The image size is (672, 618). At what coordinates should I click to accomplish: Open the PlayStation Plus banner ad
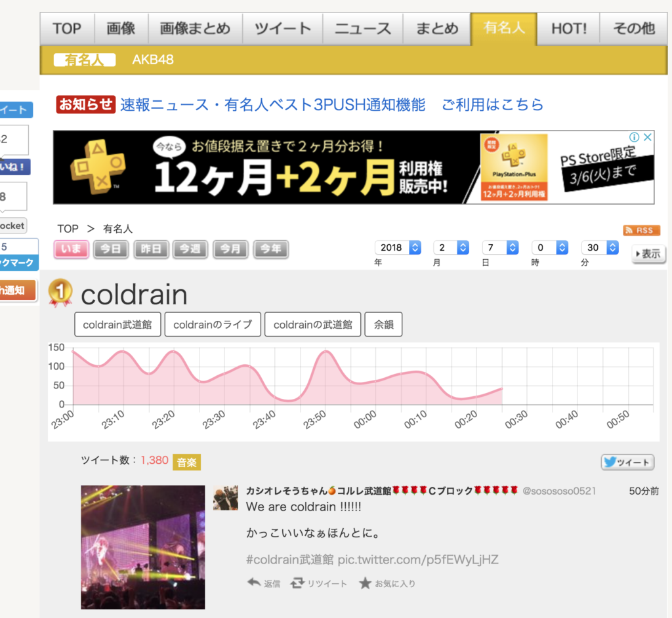pyautogui.click(x=354, y=167)
